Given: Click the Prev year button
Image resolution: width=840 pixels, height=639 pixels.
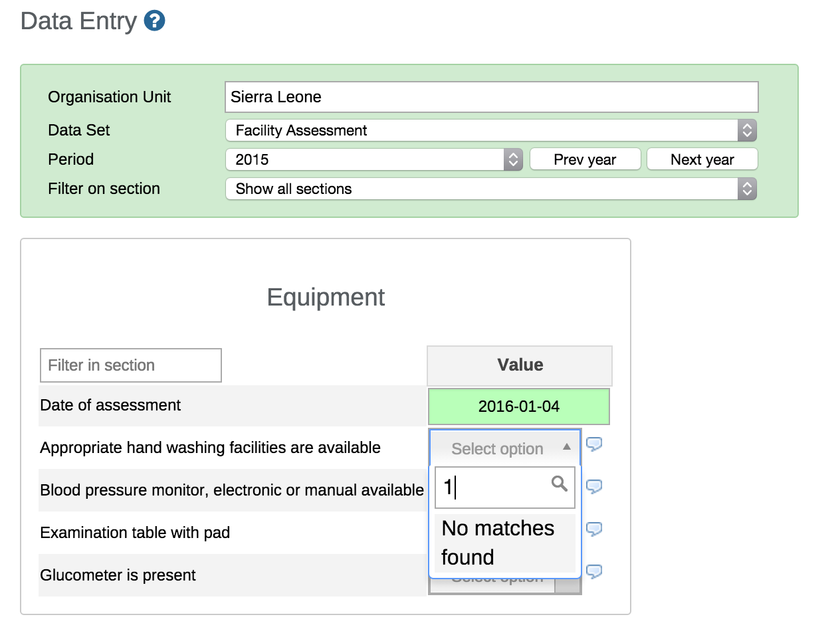Looking at the screenshot, I should point(585,159).
